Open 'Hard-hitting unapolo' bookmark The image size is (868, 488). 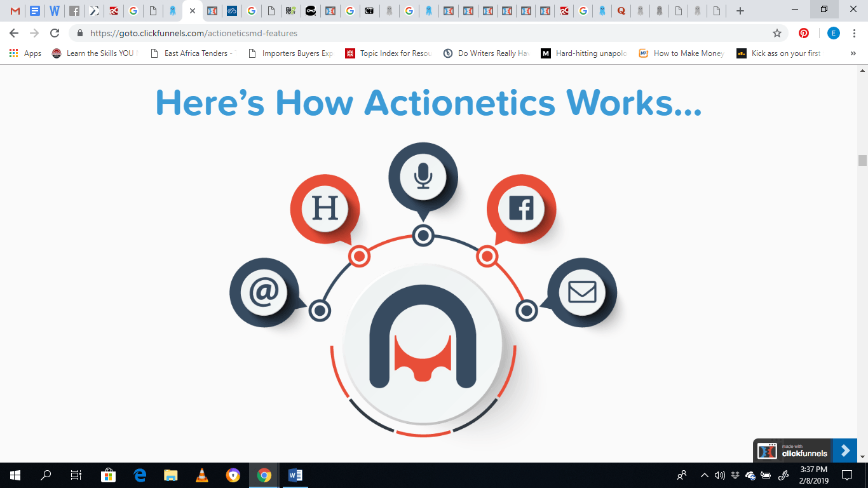(x=585, y=53)
